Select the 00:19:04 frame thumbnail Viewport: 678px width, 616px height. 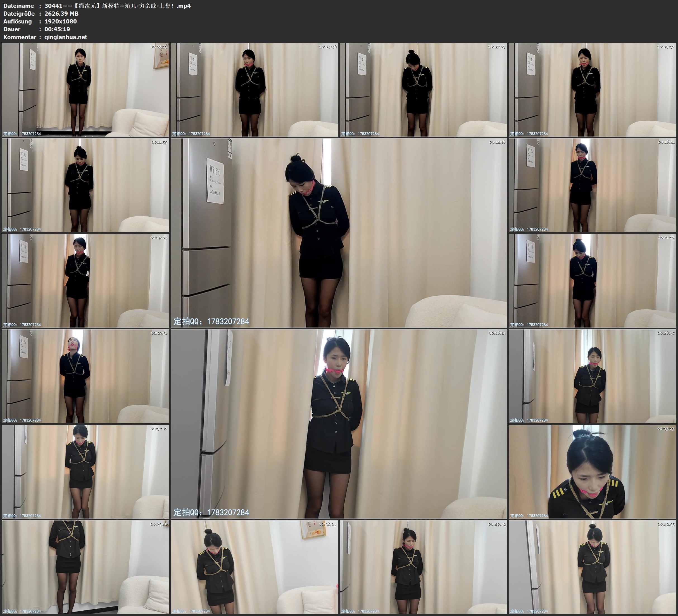pyautogui.click(x=85, y=280)
